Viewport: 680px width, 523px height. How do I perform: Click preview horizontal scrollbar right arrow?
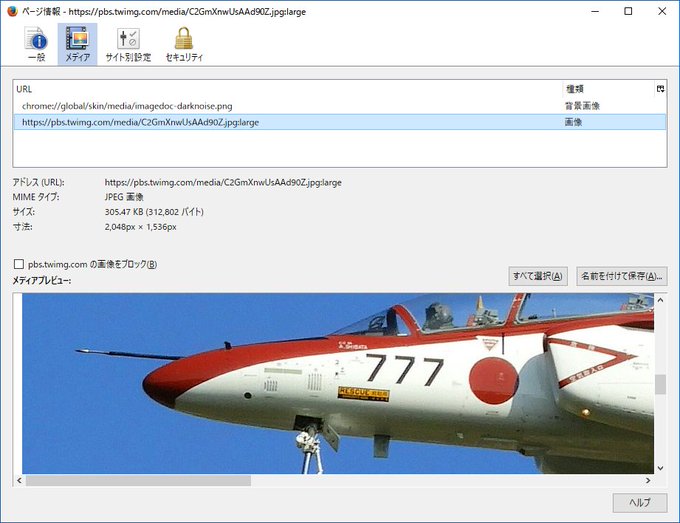tap(648, 481)
